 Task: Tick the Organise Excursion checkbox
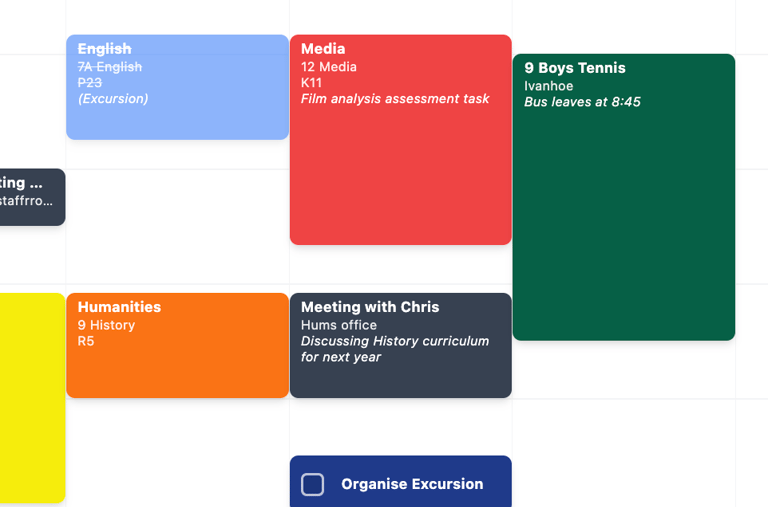coord(313,484)
